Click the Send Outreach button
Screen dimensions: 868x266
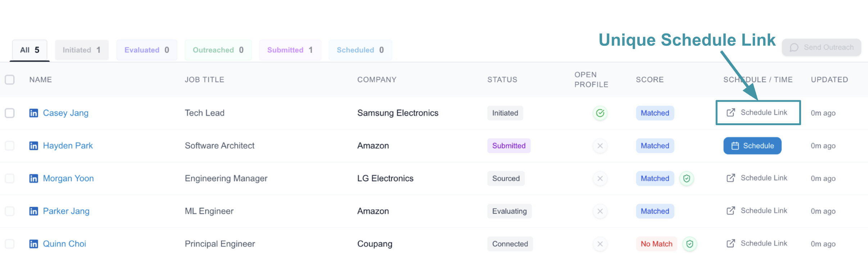[x=822, y=47]
